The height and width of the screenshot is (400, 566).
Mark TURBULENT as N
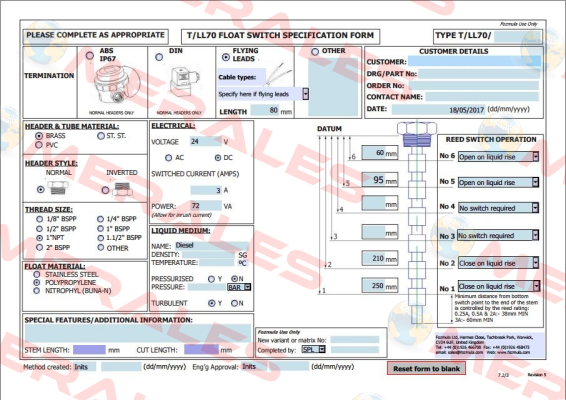tap(234, 303)
